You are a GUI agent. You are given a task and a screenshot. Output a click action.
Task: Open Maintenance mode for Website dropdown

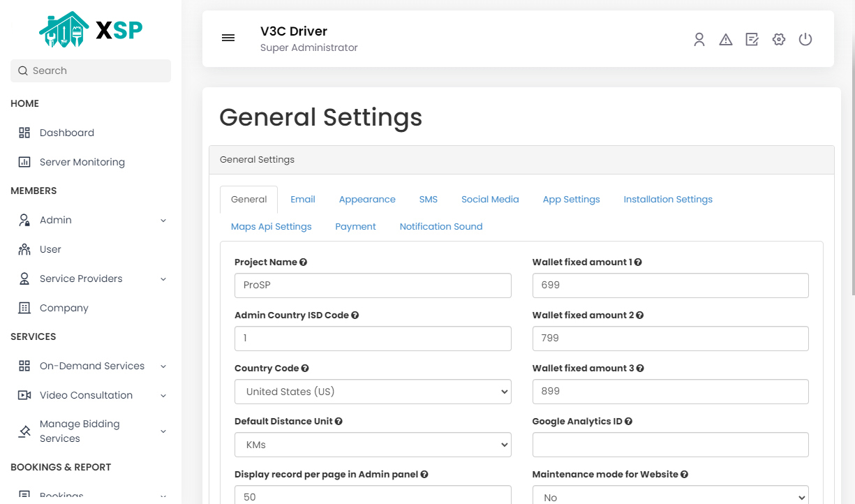coord(670,496)
